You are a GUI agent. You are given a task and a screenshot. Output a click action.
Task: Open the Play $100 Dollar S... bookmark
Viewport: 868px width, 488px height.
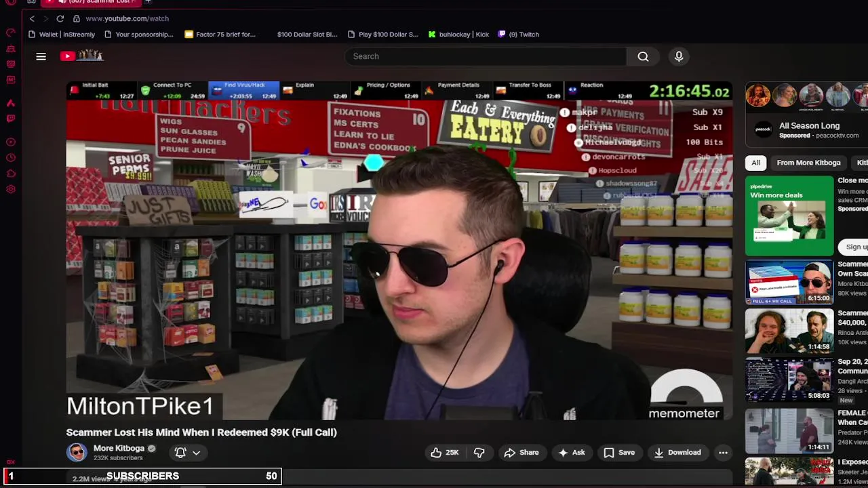click(382, 34)
